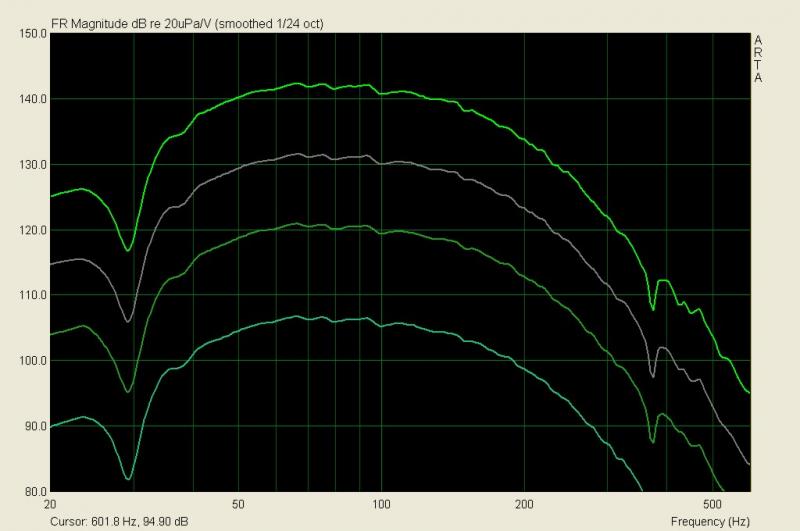
Task: Click the 140.0 y-axis value
Action: pyautogui.click(x=33, y=99)
